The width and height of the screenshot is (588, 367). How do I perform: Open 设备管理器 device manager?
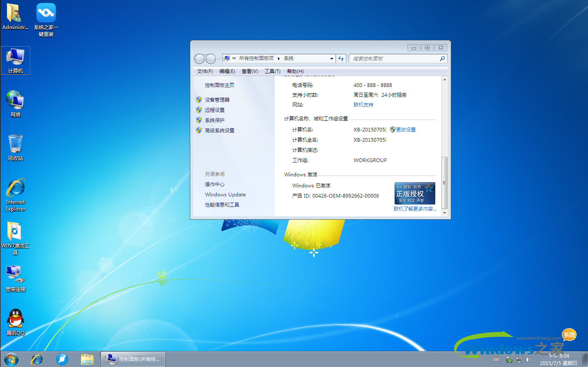tap(216, 99)
